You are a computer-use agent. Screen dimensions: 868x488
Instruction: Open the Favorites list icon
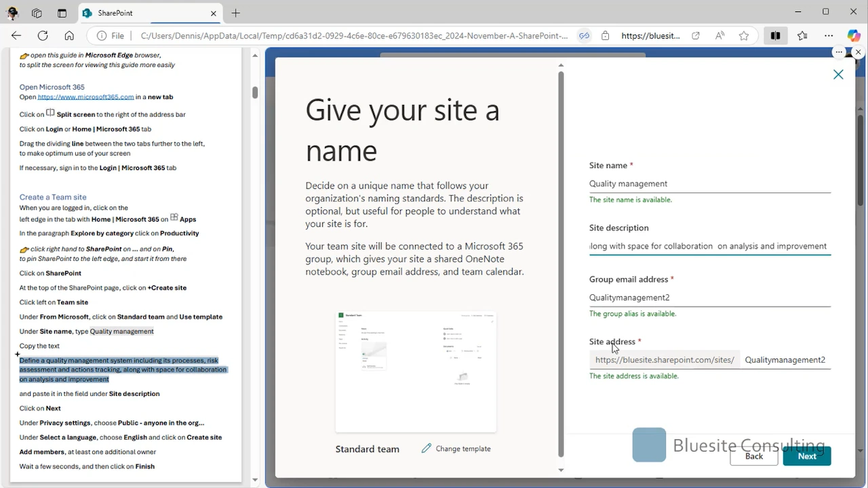[x=802, y=36]
